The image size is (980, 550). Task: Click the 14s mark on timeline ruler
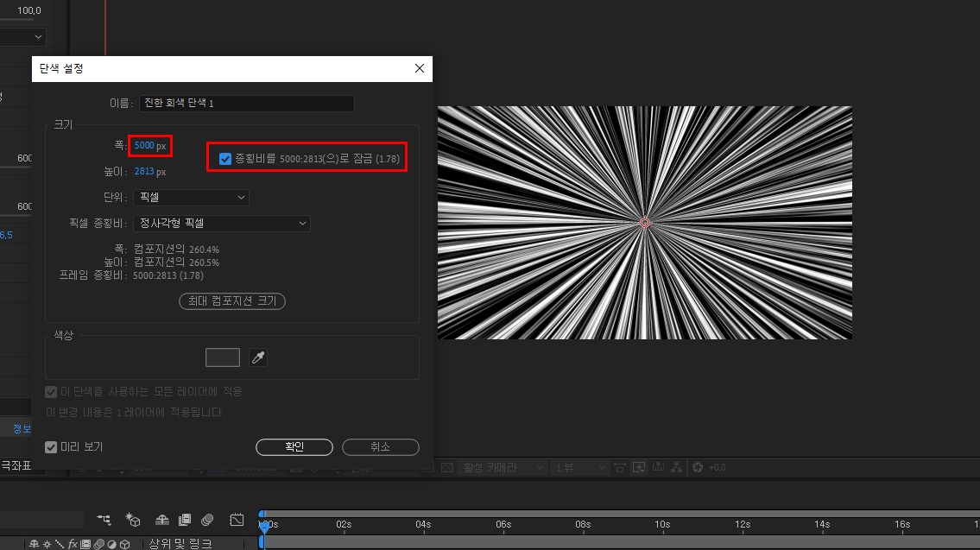click(822, 524)
